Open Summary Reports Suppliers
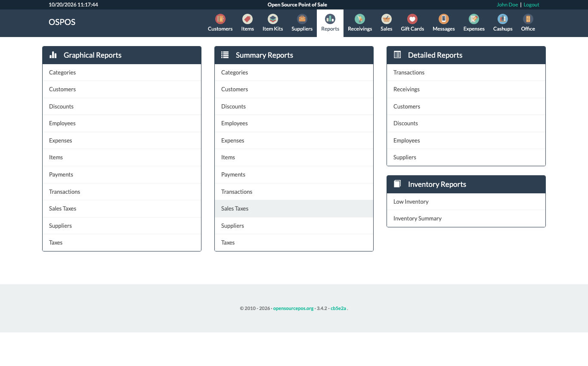This screenshot has height=366, width=588. tap(294, 226)
